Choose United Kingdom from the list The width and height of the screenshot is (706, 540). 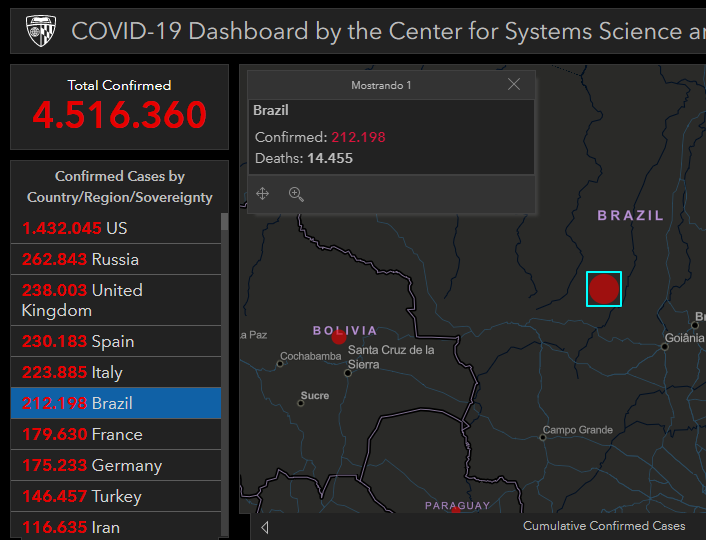pos(115,300)
